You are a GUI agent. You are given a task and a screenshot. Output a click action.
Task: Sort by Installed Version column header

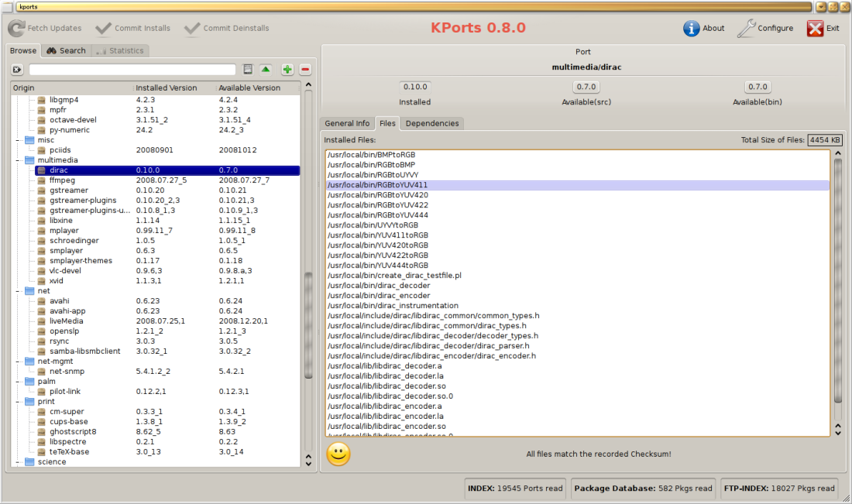[173, 88]
